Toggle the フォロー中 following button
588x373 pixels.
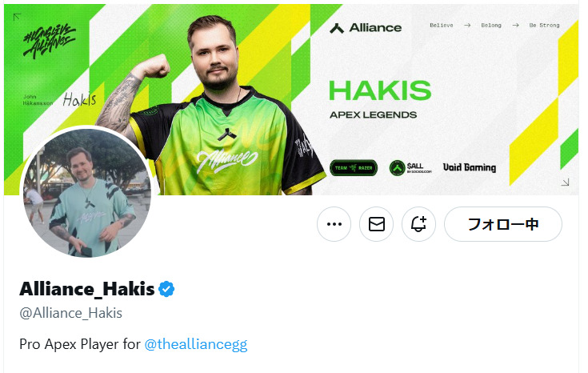pyautogui.click(x=503, y=224)
